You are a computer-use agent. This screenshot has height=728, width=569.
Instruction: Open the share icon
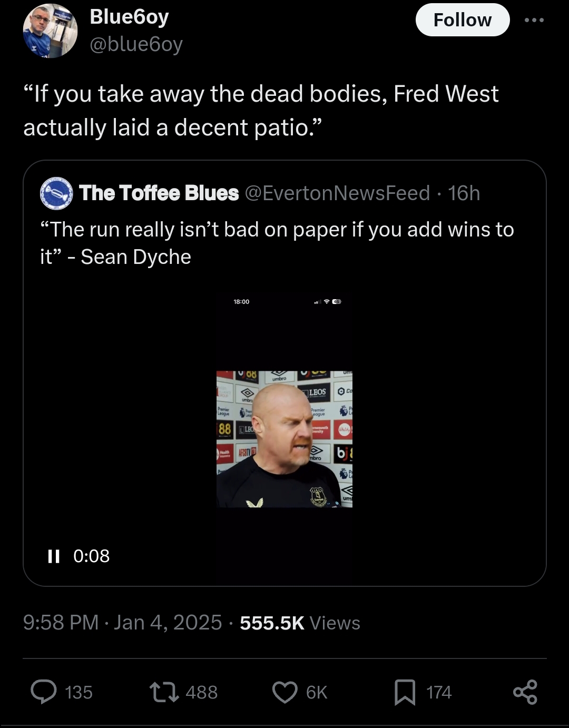tap(525, 692)
